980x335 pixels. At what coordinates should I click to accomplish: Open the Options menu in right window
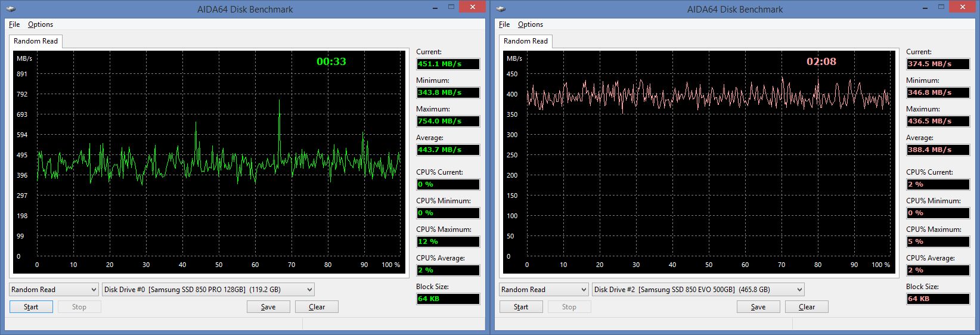point(531,24)
